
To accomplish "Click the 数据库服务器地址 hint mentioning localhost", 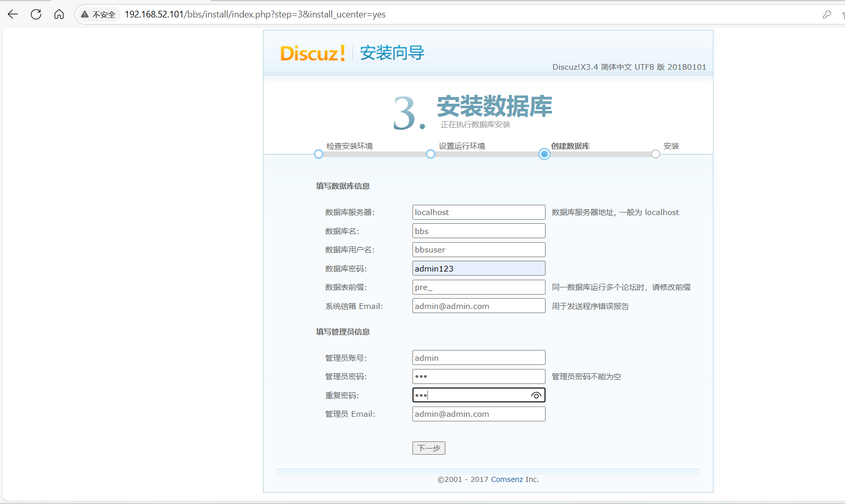I will point(615,212).
